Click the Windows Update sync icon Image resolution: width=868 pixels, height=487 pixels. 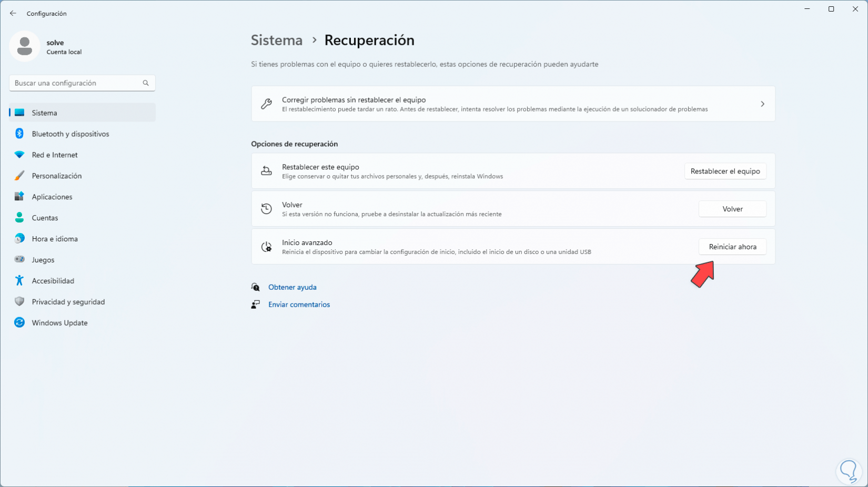(x=19, y=322)
